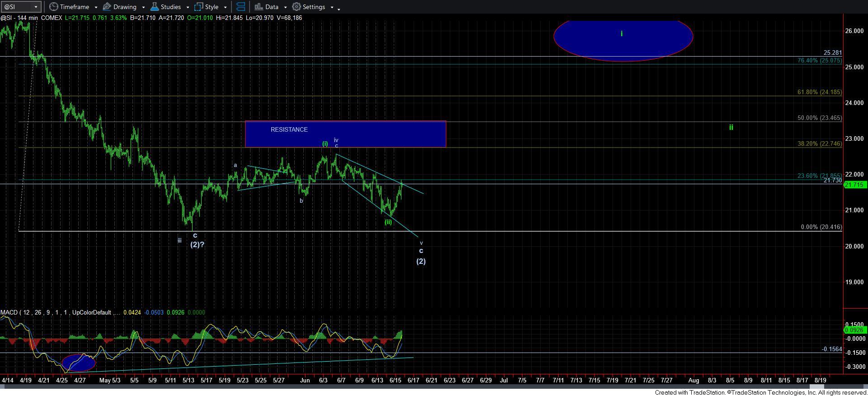Click the Aug date axis label
Image resolution: width=868 pixels, height=396 pixels.
tap(693, 380)
